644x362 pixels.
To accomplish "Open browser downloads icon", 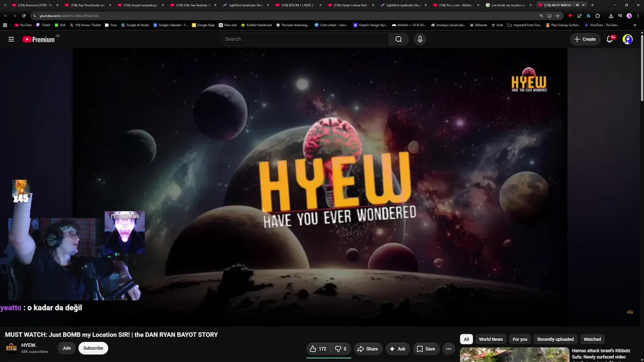I will [x=611, y=16].
